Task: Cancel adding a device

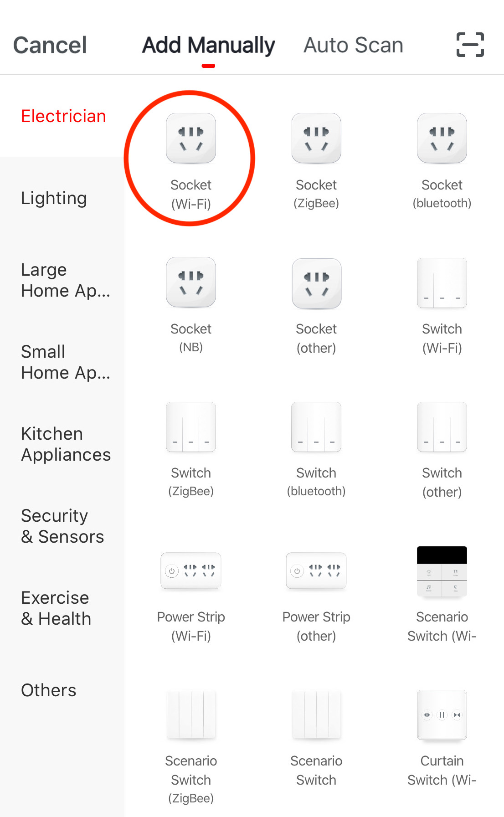Action: pyautogui.click(x=50, y=45)
